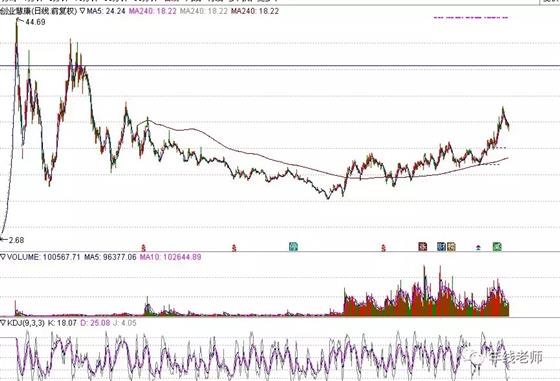Select the VOLUME: 100567.71 value
560x381 pixels.
coord(44,257)
